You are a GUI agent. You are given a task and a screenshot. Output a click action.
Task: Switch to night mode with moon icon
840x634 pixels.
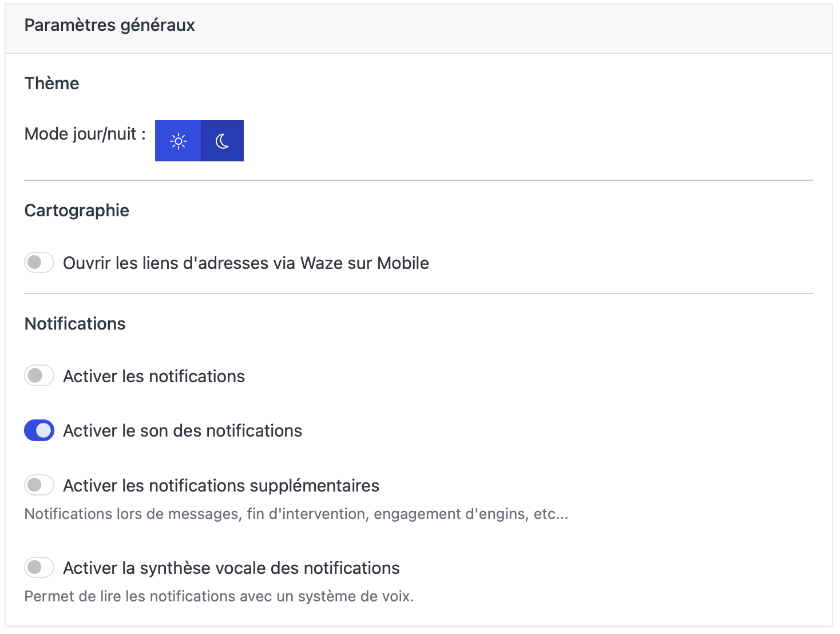[x=222, y=141]
